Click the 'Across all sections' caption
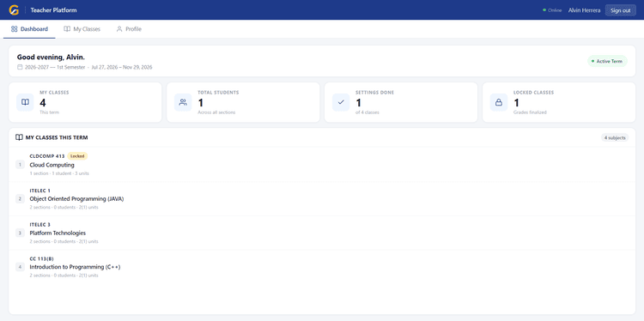This screenshot has width=644, height=321. 216,112
